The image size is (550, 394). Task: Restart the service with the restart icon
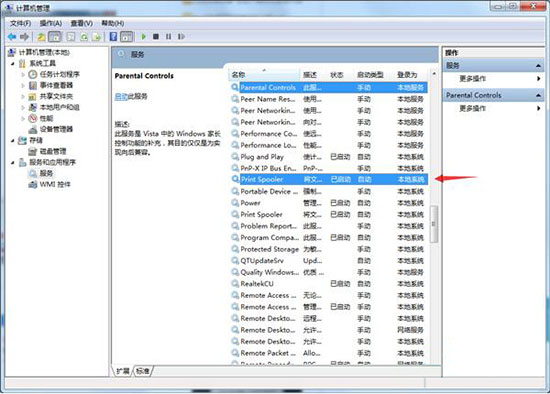(181, 36)
